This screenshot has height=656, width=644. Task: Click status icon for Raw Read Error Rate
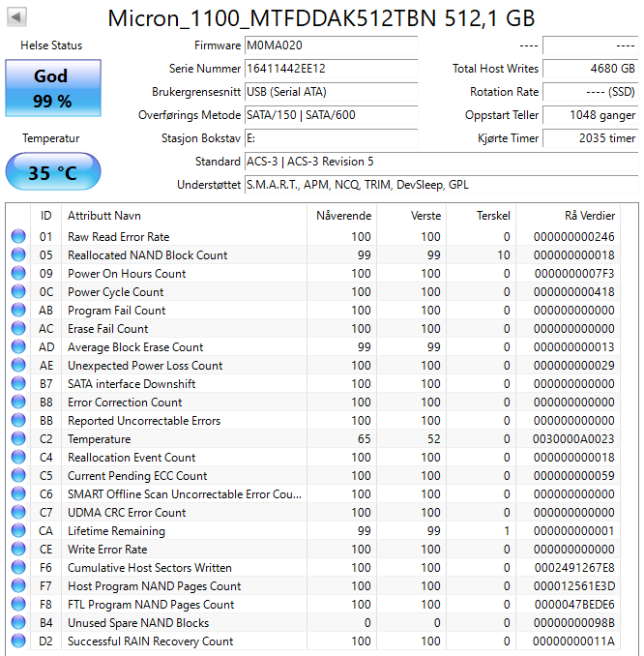tap(18, 237)
